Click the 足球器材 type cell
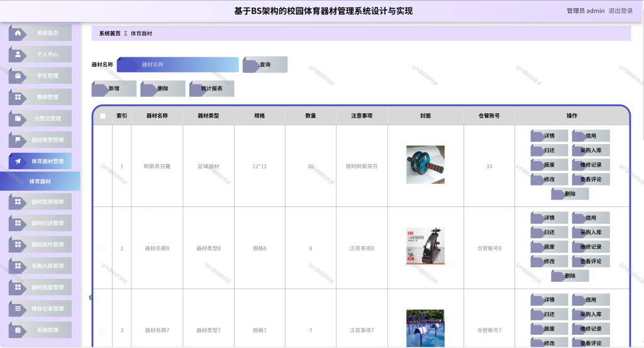Image resolution: width=644 pixels, height=348 pixels. [x=208, y=166]
